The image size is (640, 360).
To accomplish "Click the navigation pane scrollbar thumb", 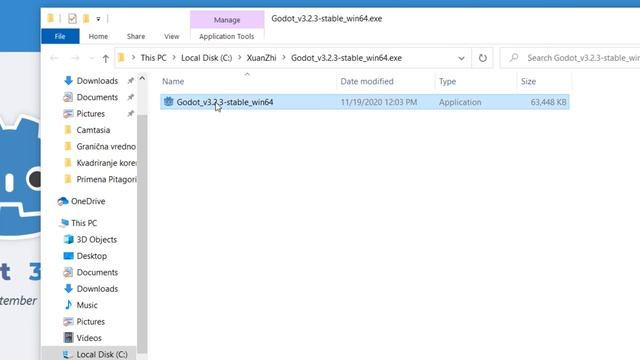I will pyautogui.click(x=142, y=234).
